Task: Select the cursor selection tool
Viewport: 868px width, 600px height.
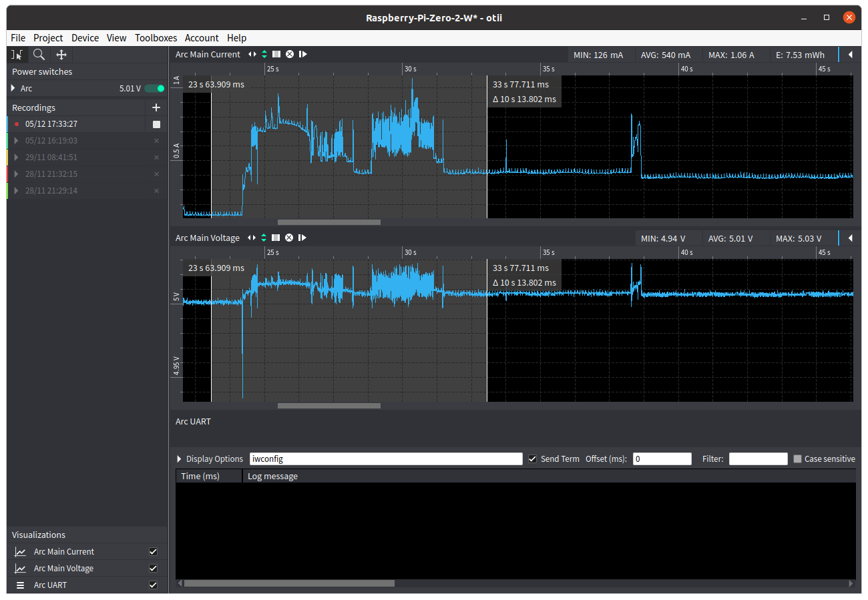Action: coord(17,55)
